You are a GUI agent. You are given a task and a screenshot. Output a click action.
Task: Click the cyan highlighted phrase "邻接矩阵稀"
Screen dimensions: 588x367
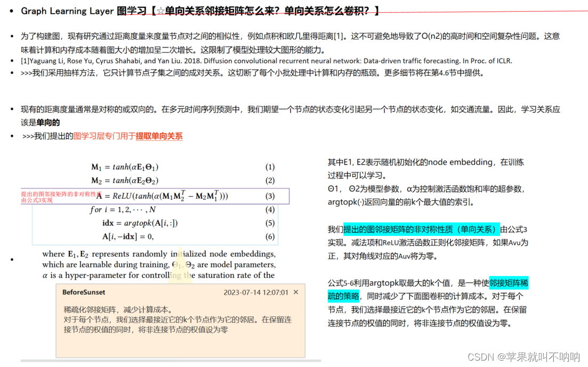click(x=509, y=283)
